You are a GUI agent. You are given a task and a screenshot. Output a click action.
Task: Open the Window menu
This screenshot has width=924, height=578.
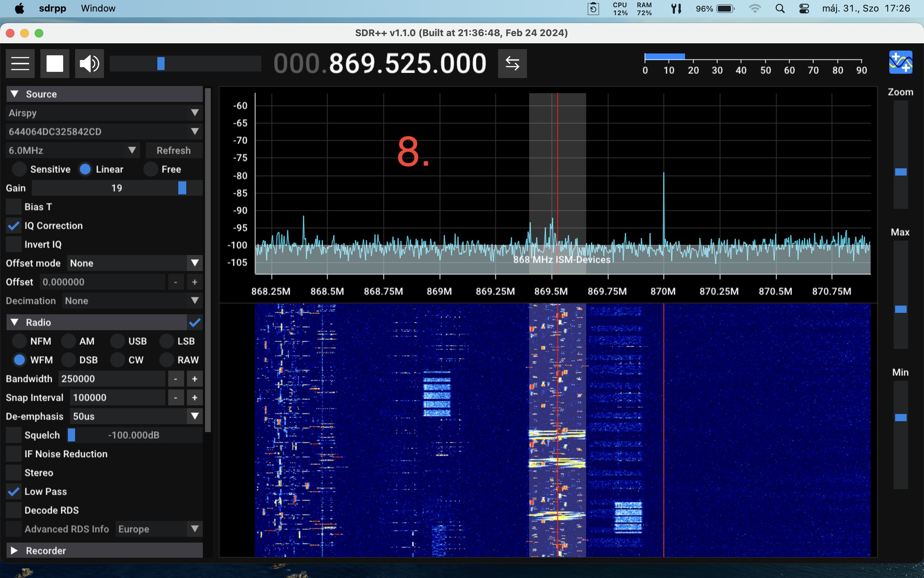tap(98, 9)
